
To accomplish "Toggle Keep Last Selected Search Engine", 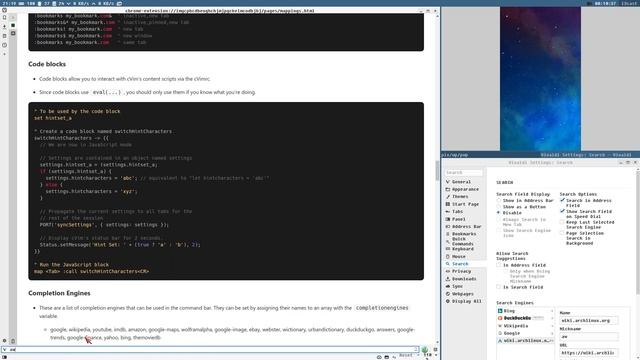I will pos(562,222).
